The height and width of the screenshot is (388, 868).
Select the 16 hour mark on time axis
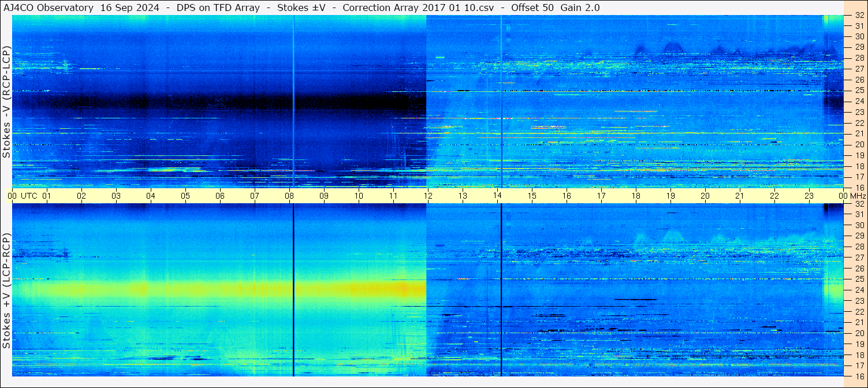(567, 196)
